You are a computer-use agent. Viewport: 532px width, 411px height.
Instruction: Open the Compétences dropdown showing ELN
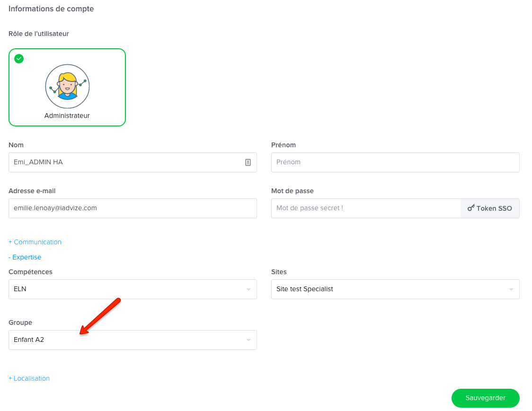pos(133,289)
